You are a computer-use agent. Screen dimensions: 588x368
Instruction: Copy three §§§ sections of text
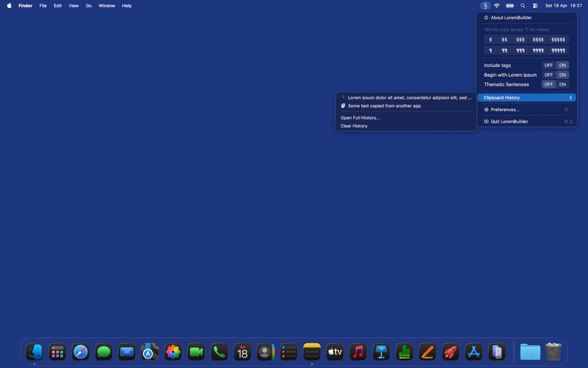click(x=521, y=40)
